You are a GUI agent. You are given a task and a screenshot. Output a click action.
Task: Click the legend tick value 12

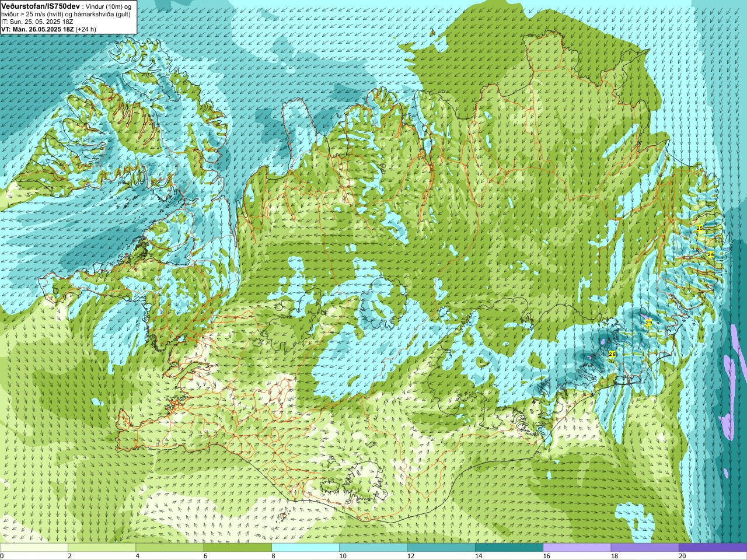(411, 556)
